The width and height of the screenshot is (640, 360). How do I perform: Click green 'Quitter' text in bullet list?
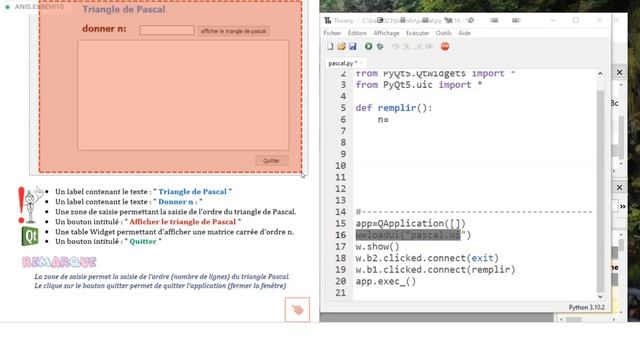pyautogui.click(x=143, y=242)
